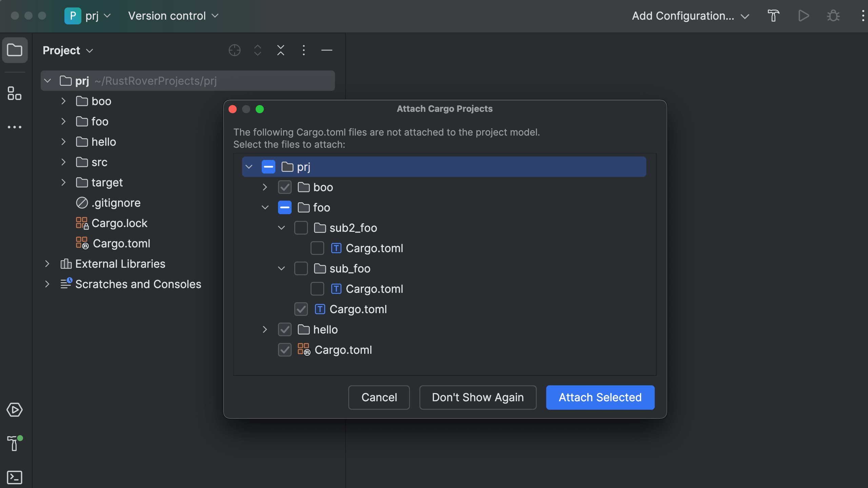This screenshot has width=868, height=488.
Task: Collapse all in Project panel
Action: click(280, 50)
